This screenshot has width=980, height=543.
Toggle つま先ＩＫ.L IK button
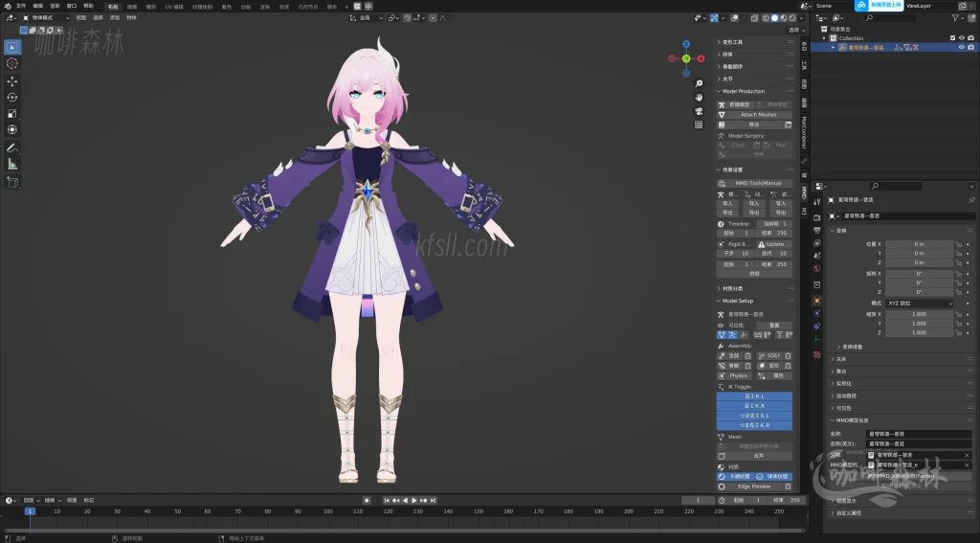[x=754, y=416]
